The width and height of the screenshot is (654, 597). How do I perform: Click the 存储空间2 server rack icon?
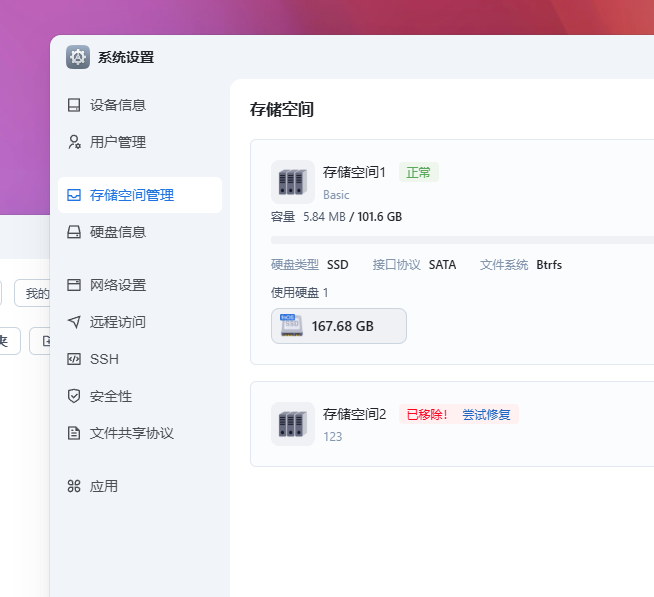click(x=293, y=424)
